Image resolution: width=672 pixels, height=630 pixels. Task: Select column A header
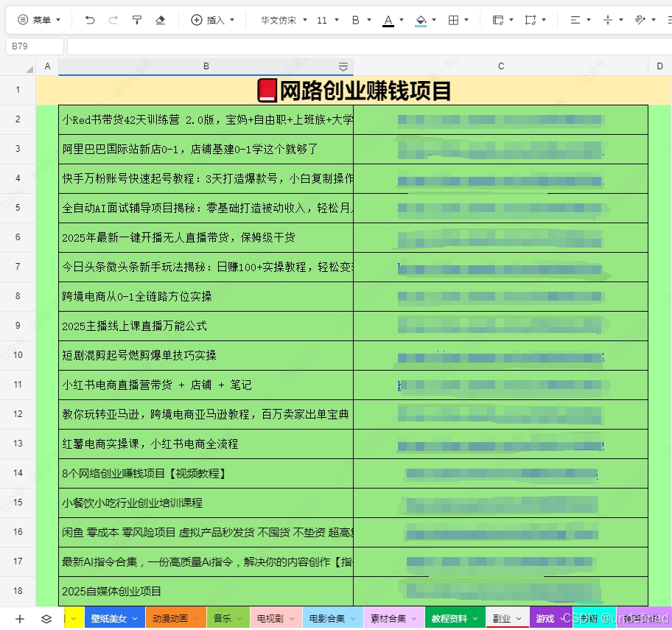(47, 66)
